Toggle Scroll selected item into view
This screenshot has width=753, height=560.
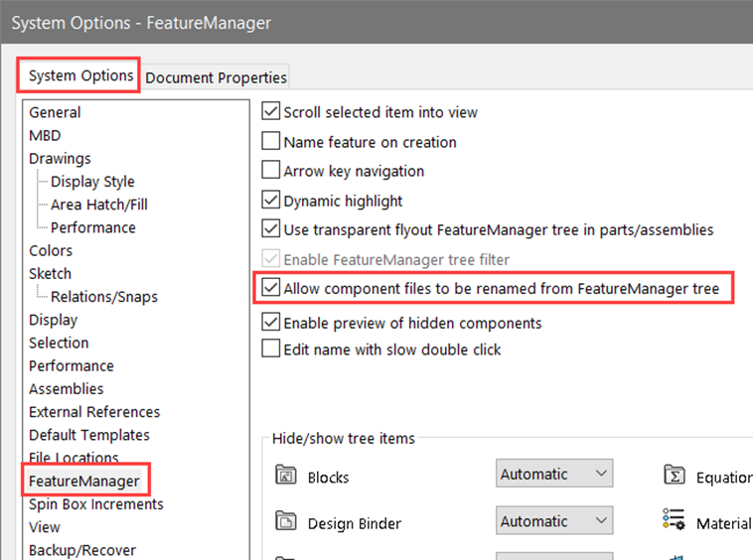coord(270,111)
